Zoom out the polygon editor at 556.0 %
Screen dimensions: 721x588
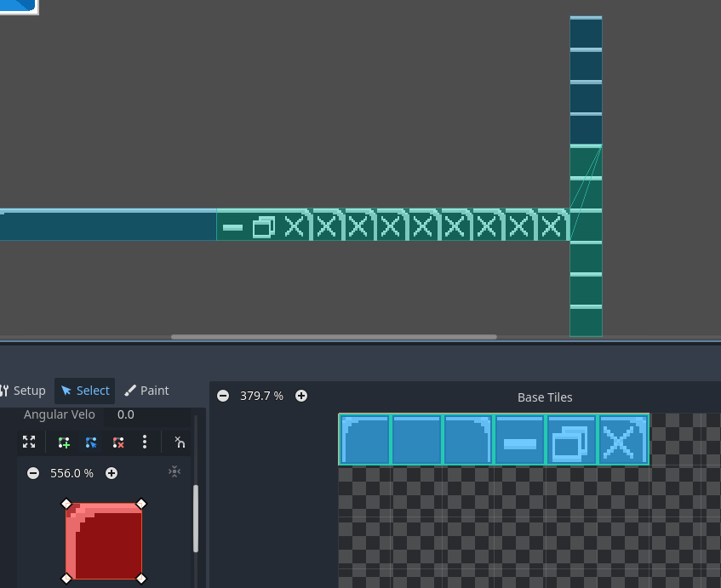pos(33,473)
